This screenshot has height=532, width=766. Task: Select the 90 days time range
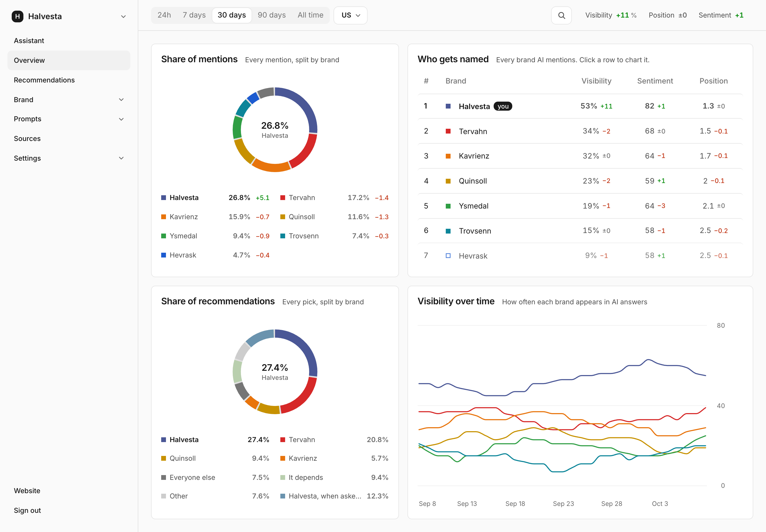tap(272, 15)
